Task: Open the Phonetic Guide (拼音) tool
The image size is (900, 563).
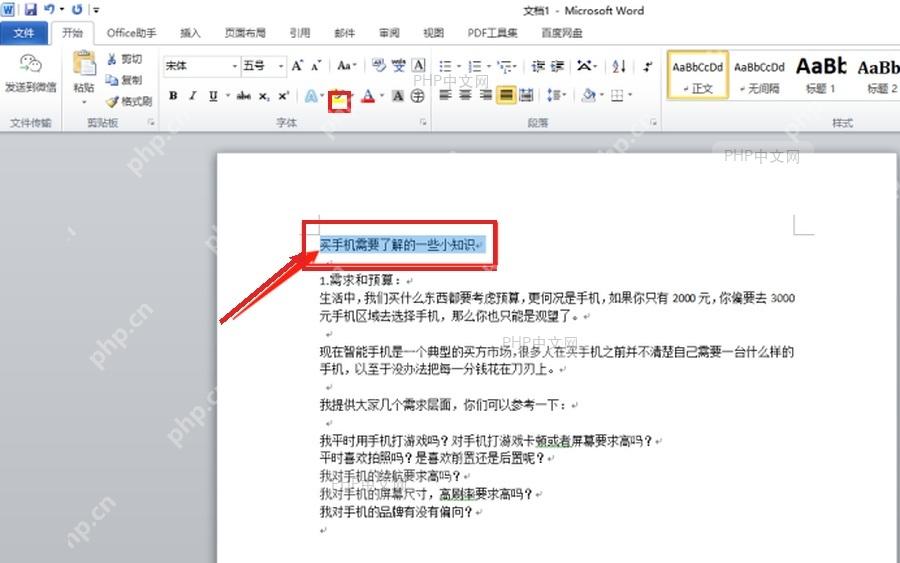Action: [x=399, y=65]
